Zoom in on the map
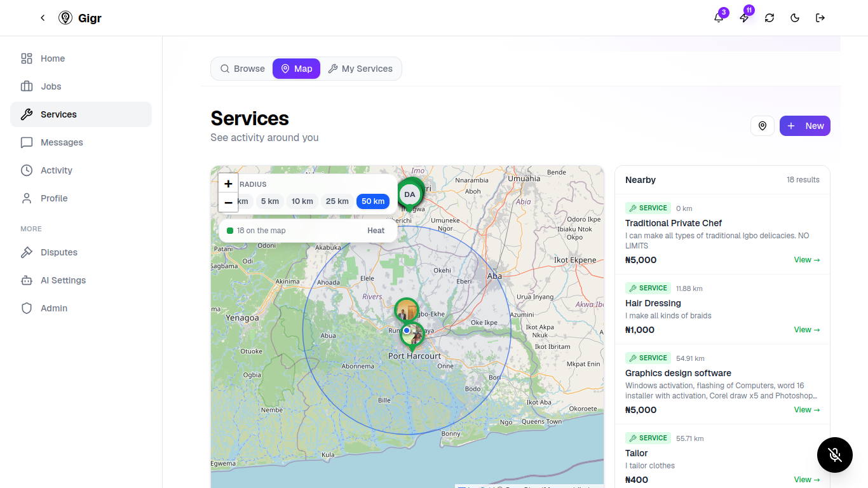Screen dimensions: 868x488 tap(229, 184)
